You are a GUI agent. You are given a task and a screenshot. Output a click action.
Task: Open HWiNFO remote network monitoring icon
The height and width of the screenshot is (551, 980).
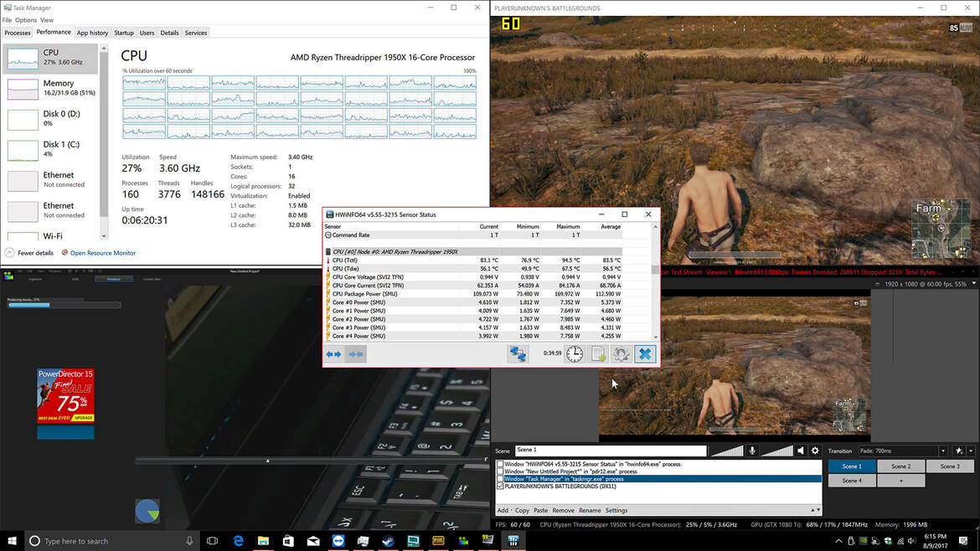click(x=518, y=354)
